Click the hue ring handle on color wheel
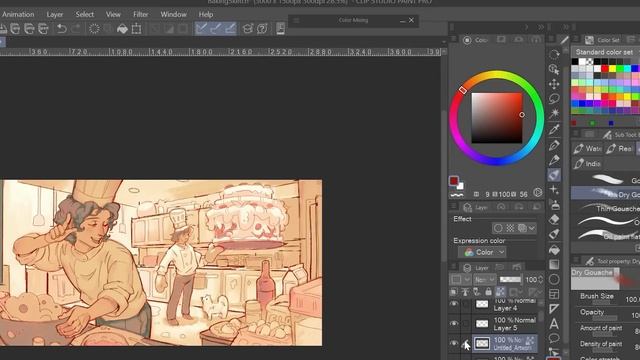This screenshot has width=640, height=360. pyautogui.click(x=462, y=90)
